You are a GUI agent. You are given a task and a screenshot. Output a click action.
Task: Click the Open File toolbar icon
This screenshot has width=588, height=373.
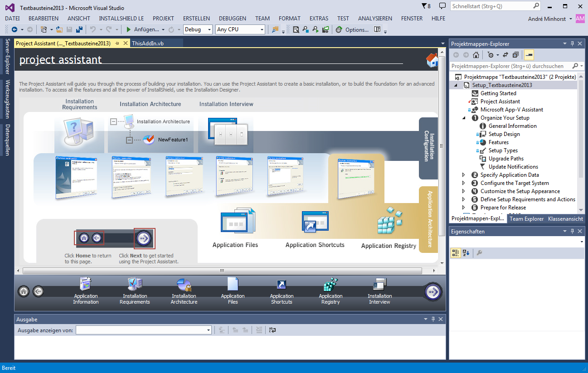click(59, 29)
